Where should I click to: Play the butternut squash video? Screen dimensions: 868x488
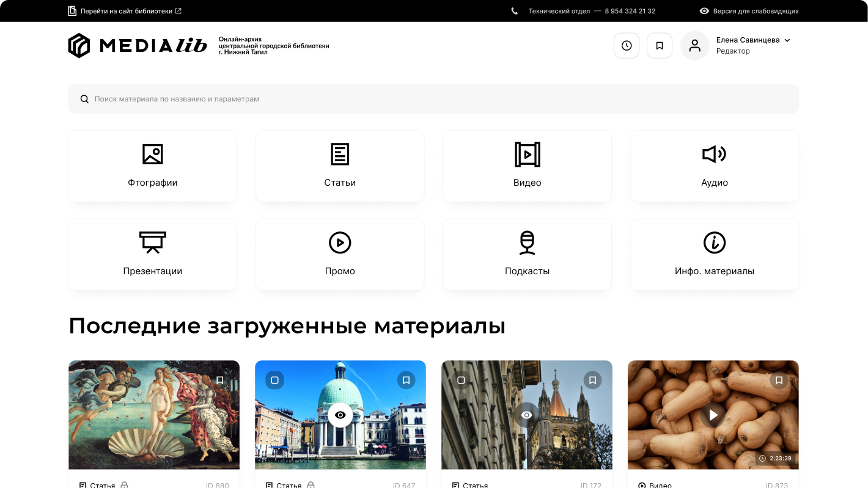coord(713,415)
